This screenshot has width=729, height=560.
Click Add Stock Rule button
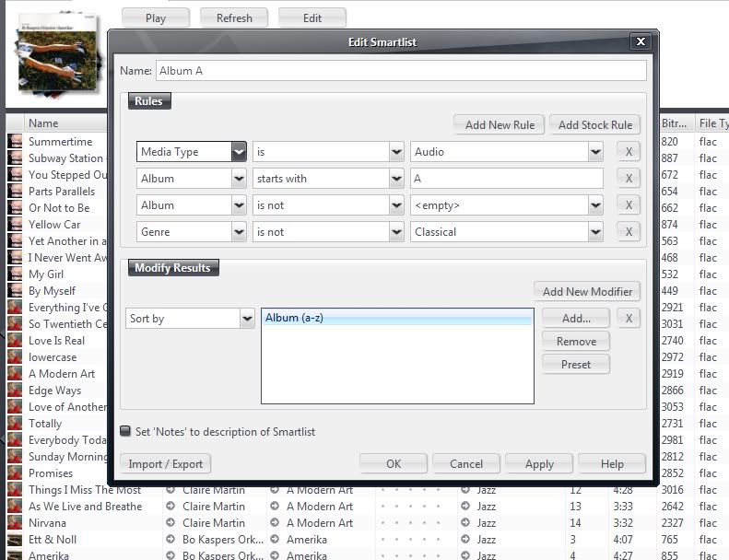click(594, 124)
